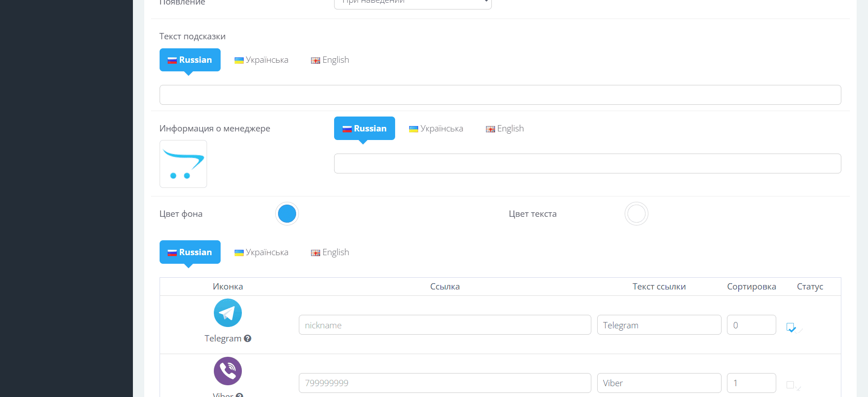Select English tab above links table
This screenshot has height=397, width=868.
330,252
